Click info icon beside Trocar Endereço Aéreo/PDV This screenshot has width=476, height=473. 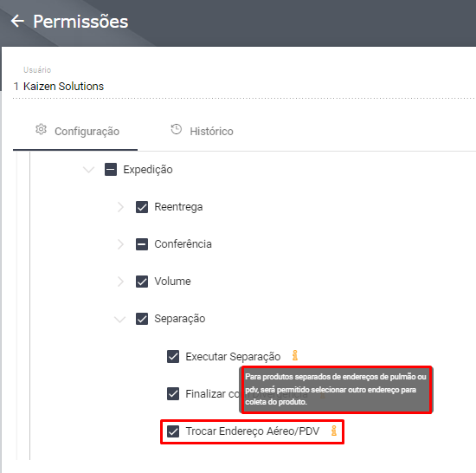tap(334, 431)
